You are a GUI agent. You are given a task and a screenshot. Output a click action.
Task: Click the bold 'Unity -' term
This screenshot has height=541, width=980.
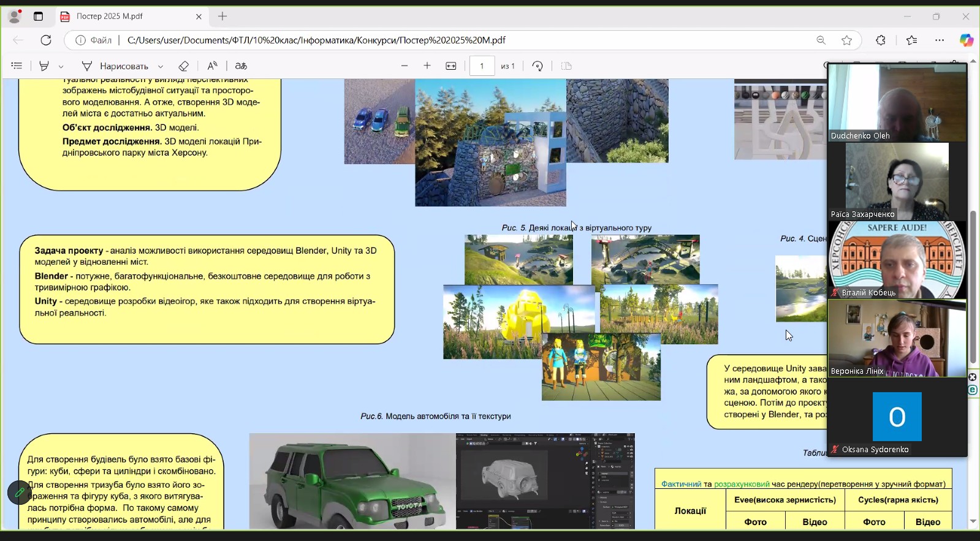48,301
